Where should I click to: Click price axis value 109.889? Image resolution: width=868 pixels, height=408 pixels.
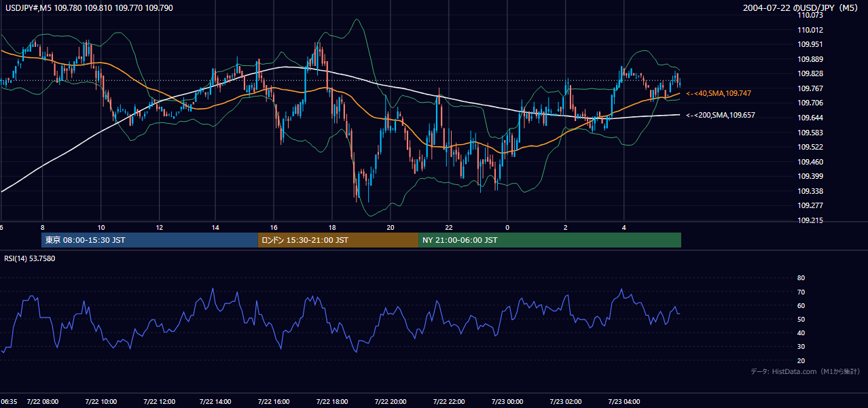click(811, 59)
